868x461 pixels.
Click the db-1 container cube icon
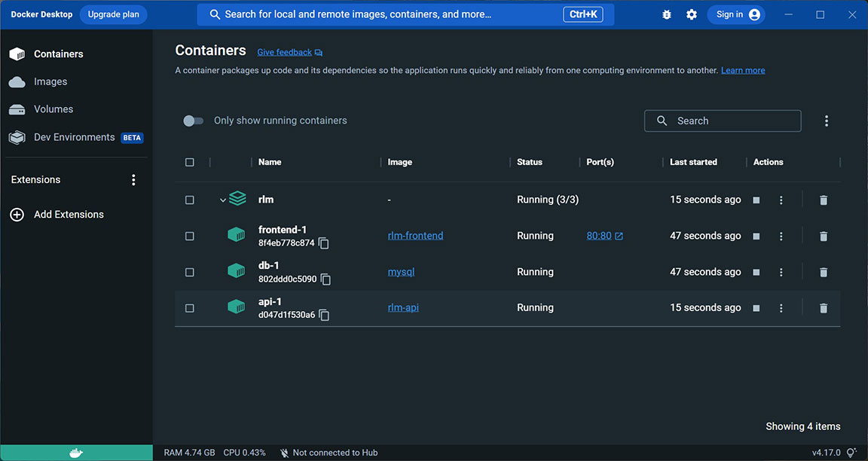pos(237,270)
